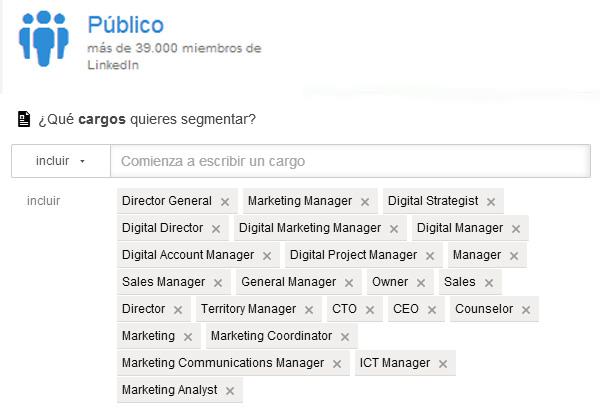
Task: Delete the Digital Manager tag
Action: pos(516,229)
